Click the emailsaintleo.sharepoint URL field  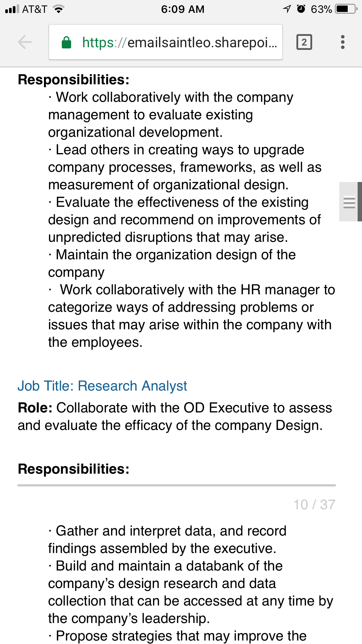point(166,42)
